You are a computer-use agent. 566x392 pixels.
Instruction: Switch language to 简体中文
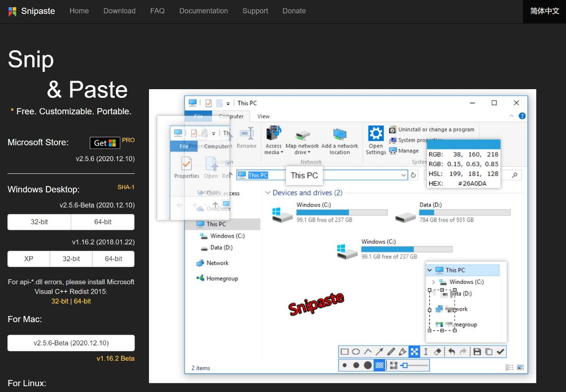tap(545, 11)
